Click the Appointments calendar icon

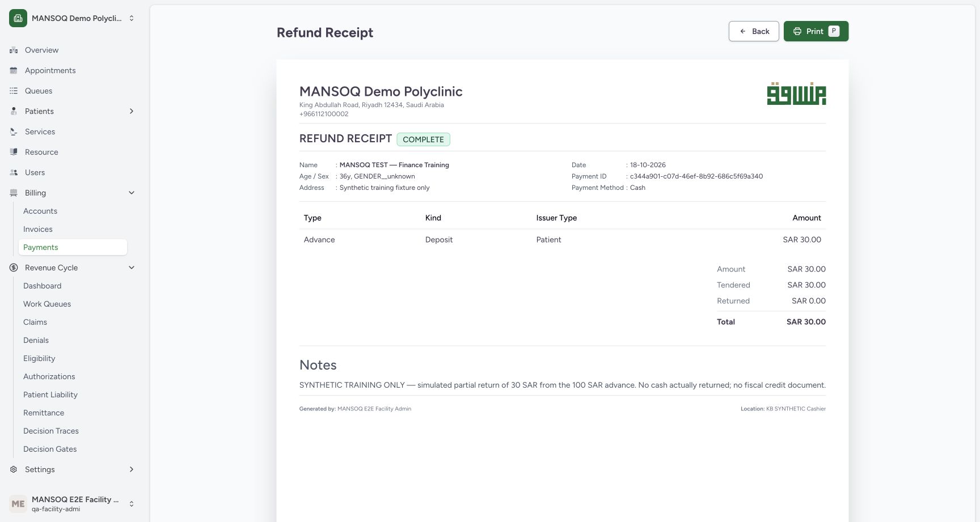14,70
